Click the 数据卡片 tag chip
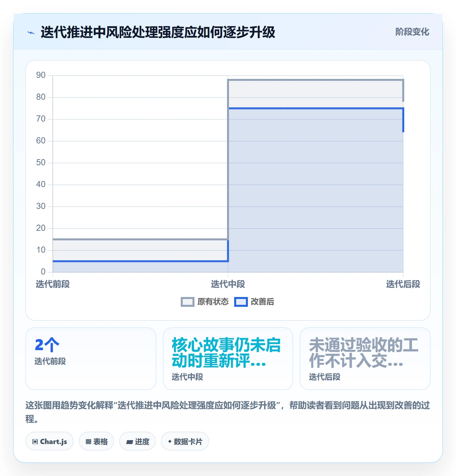Viewport: 456px width, 476px height. [x=185, y=441]
